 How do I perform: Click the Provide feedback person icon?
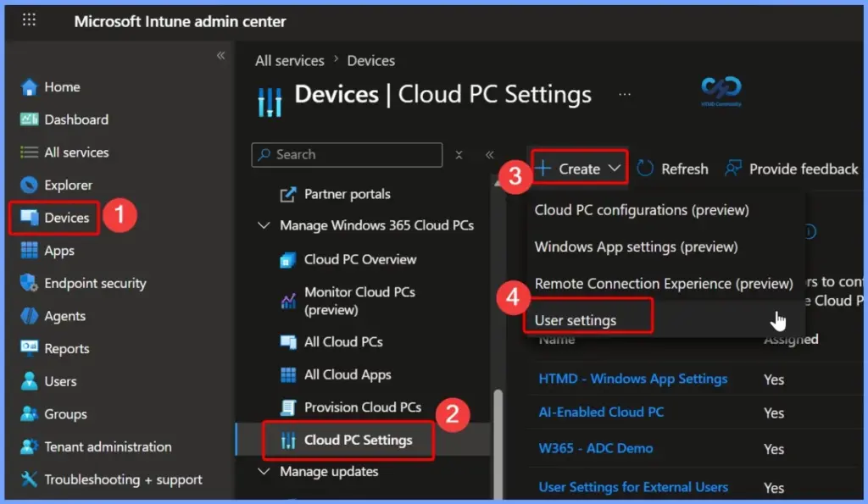[733, 169]
